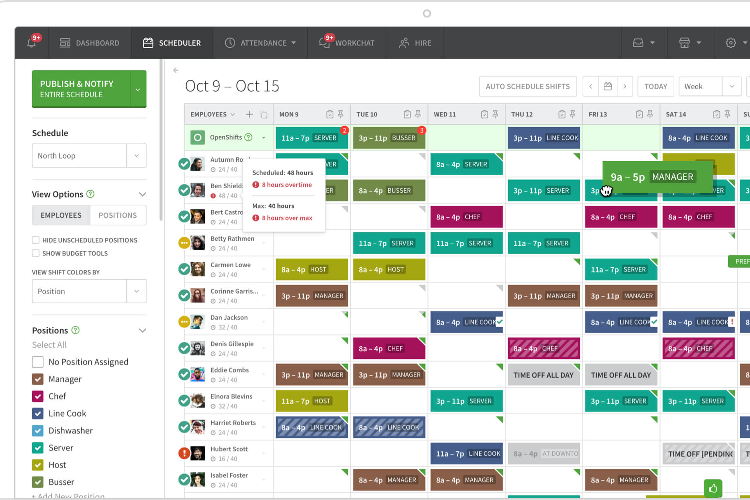Expand the OpenShifts row arrow
The height and width of the screenshot is (500, 750).
pos(264,138)
